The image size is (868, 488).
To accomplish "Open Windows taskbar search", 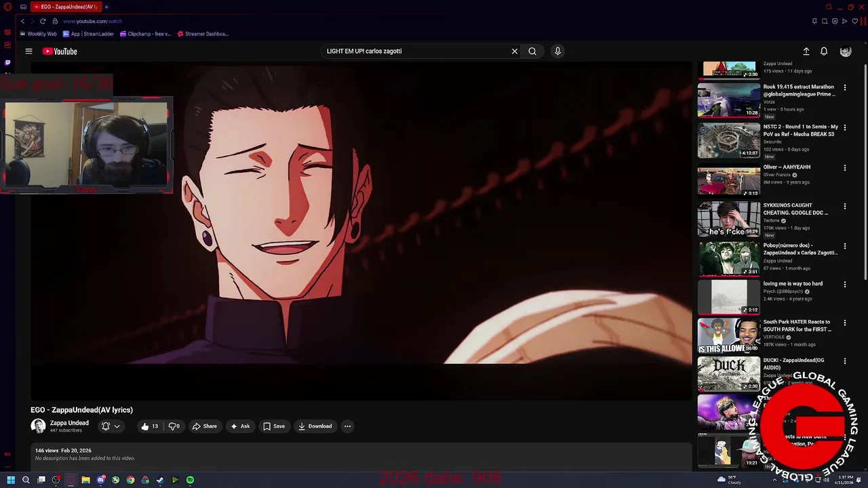I will click(26, 480).
